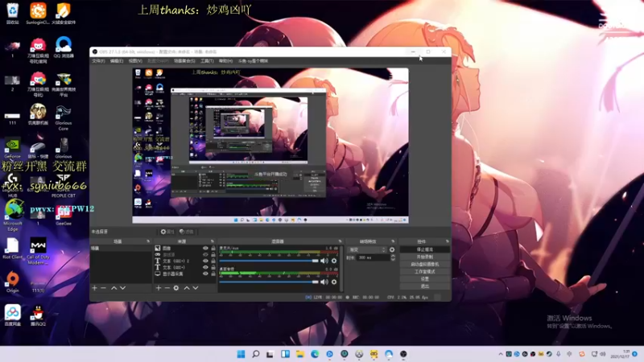The image size is (644, 362).
Task: Toggle visibility eye of the image source
Action: [x=205, y=249]
